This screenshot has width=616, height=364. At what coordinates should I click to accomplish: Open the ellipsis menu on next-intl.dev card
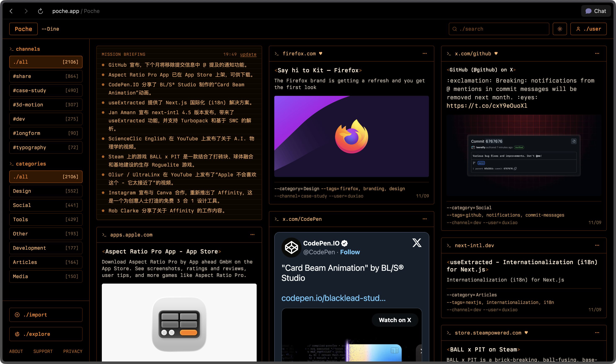coord(597,245)
